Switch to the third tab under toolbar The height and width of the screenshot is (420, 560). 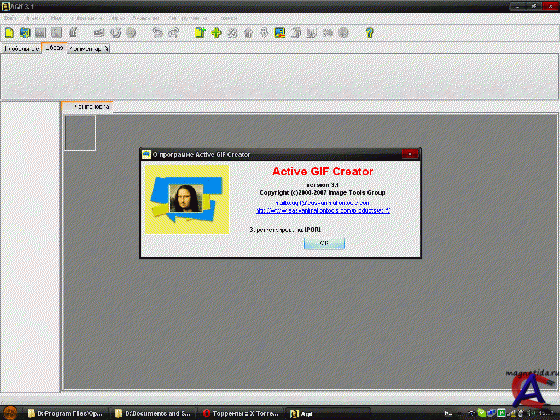coord(88,49)
